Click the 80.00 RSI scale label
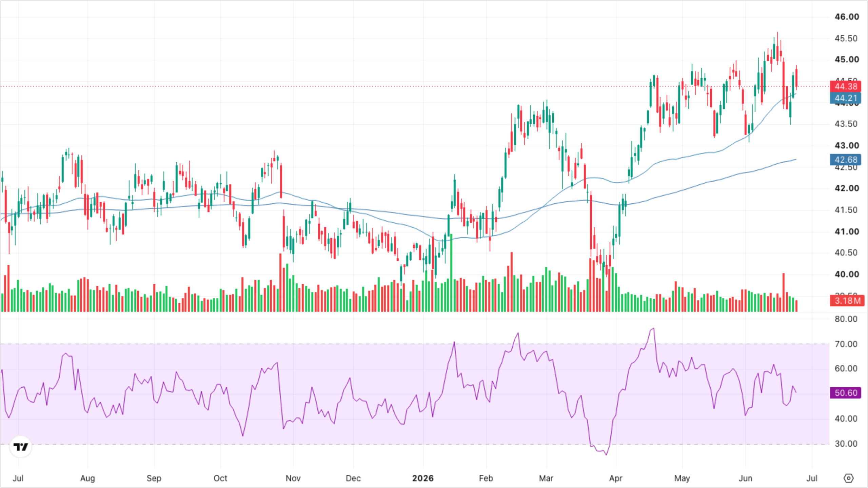 point(846,319)
